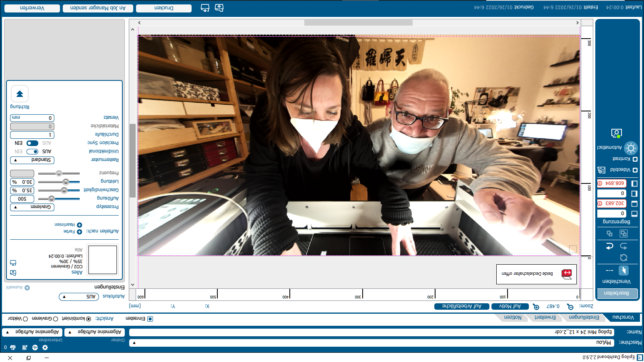
Task: Expand the Rastermuster Standard dropdown
Action: [x=32, y=160]
